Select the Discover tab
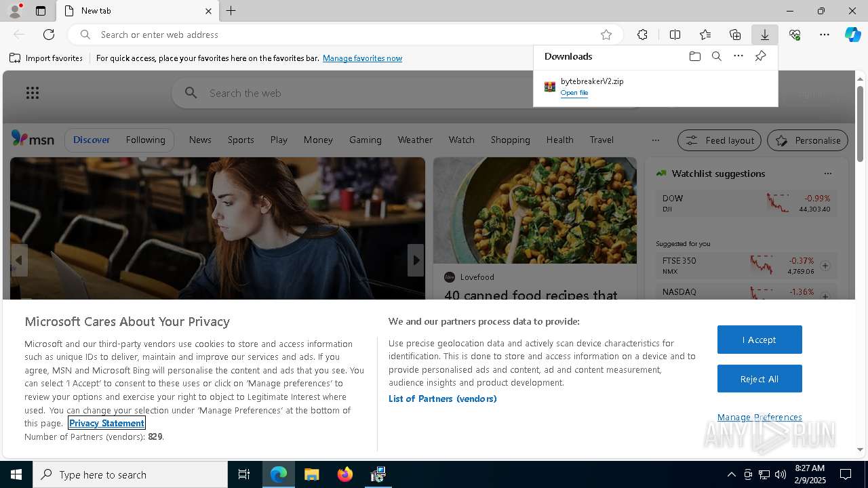 (92, 140)
